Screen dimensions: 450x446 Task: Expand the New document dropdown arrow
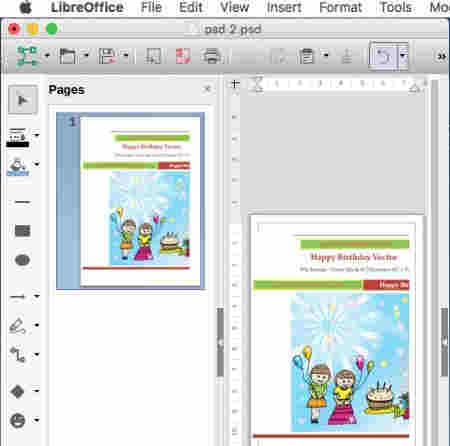point(47,56)
